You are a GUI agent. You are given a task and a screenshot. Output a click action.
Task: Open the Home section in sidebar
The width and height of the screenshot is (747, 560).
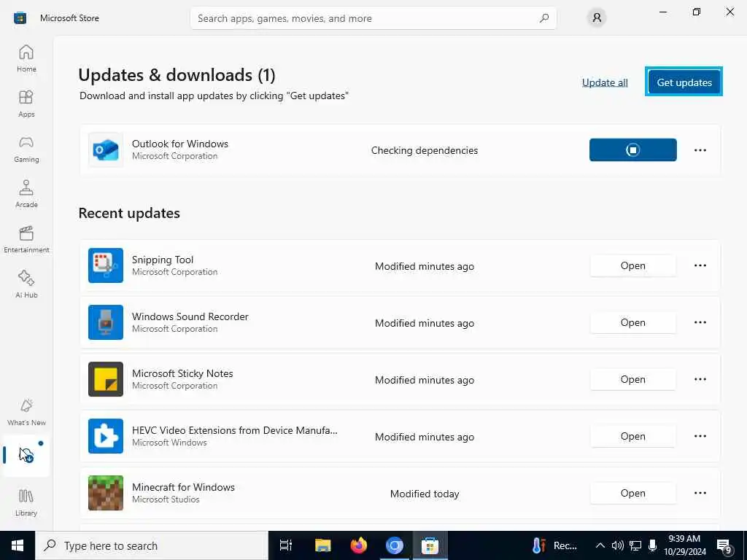coord(26,58)
